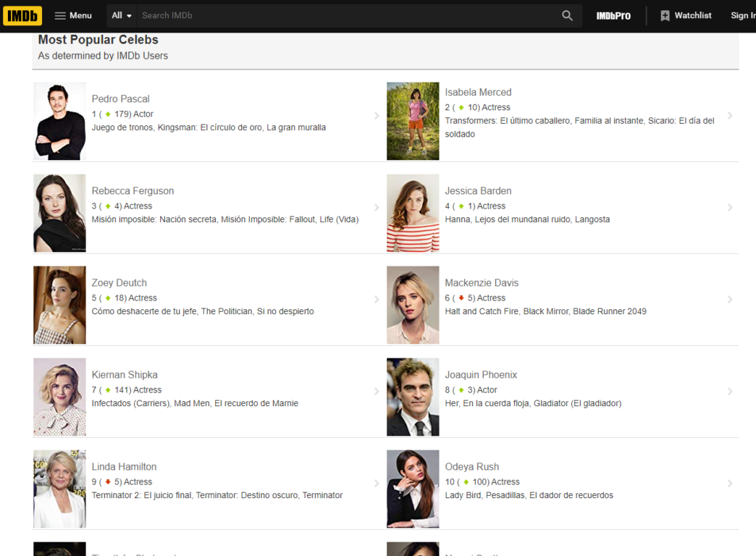Click the chevron beside Jessica Barden
The height and width of the screenshot is (556, 756).
730,208
